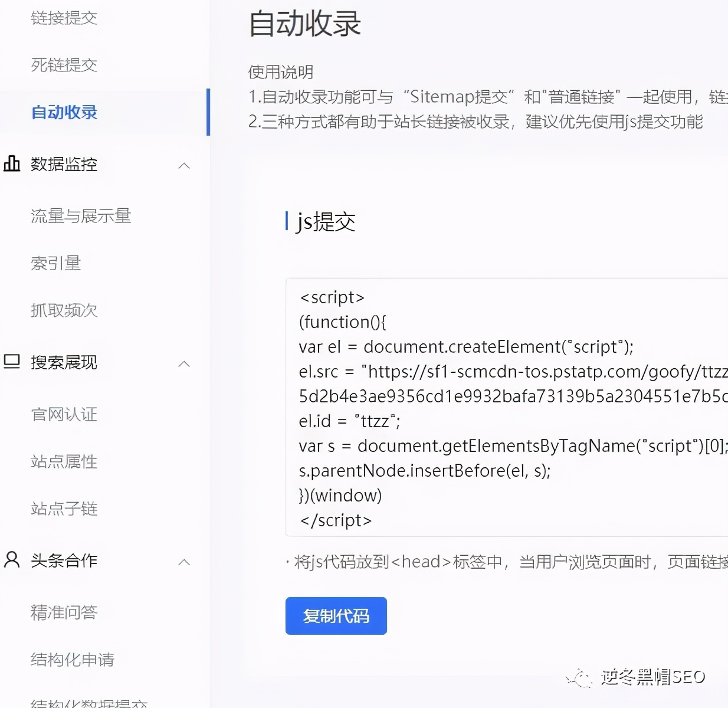Open 链接提交 in the sidebar

coord(64,18)
